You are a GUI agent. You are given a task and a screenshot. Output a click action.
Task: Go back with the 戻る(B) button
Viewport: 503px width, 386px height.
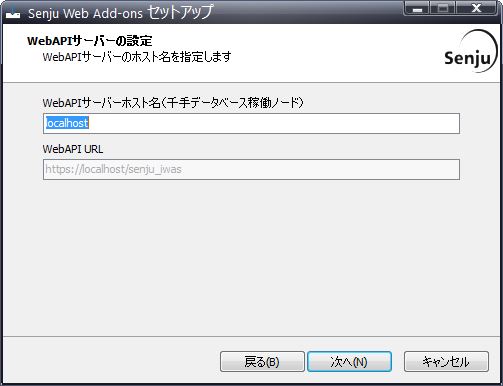262,361
